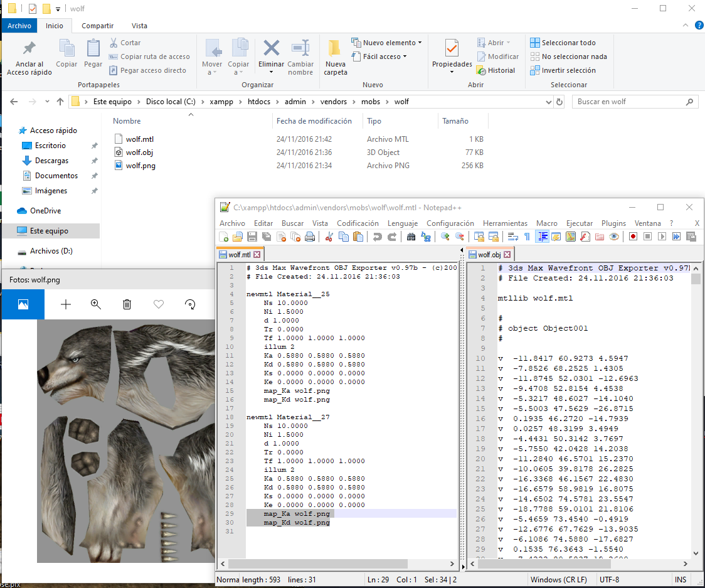This screenshot has width=705, height=588.
Task: Select Invertir selección in the ribbon
Action: point(568,70)
